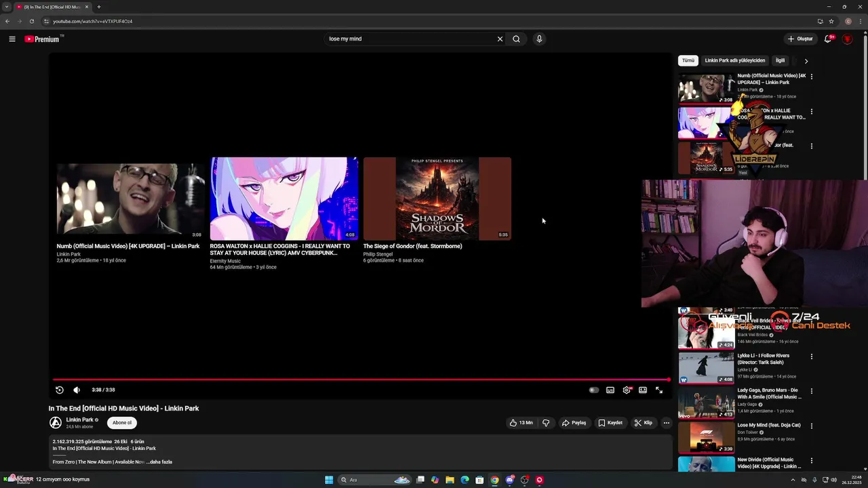
Task: Open options menu for sidebar Numb video
Action: pyautogui.click(x=812, y=77)
